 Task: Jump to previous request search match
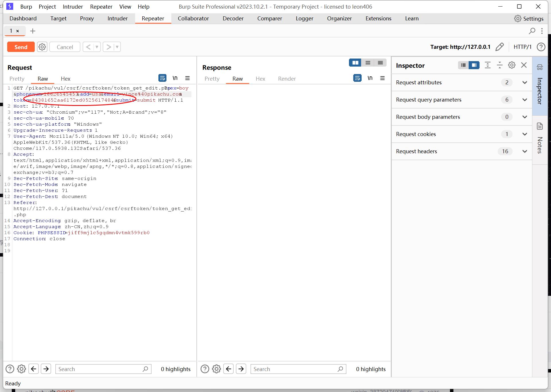(34, 369)
